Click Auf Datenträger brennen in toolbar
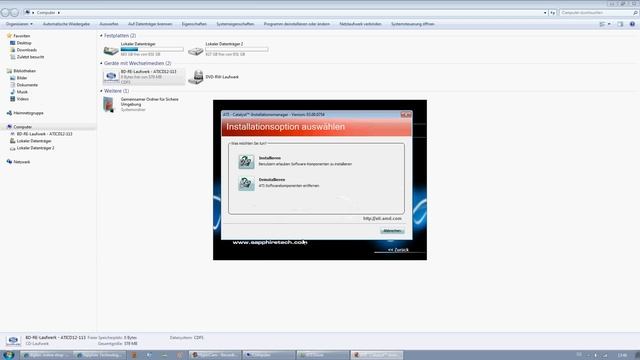 click(150, 24)
